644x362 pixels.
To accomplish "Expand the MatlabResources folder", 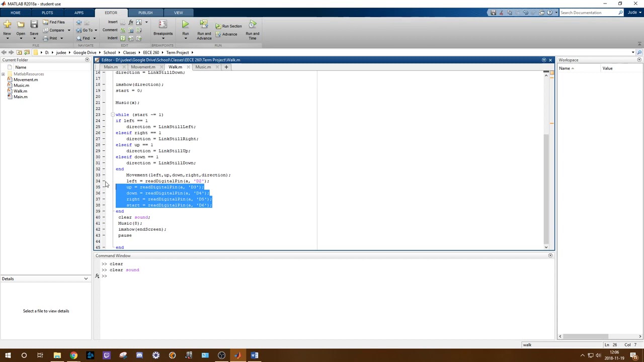I will click(x=3, y=74).
